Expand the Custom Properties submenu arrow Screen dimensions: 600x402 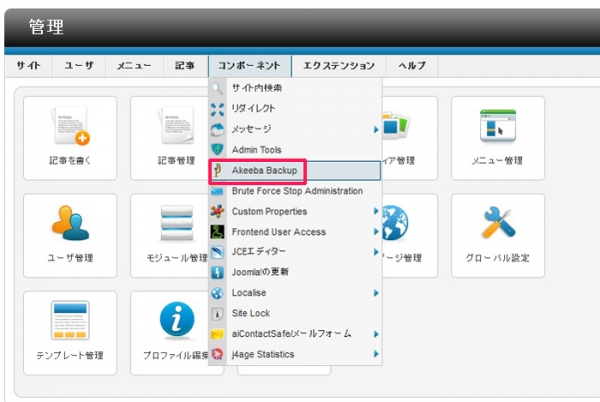(x=376, y=211)
